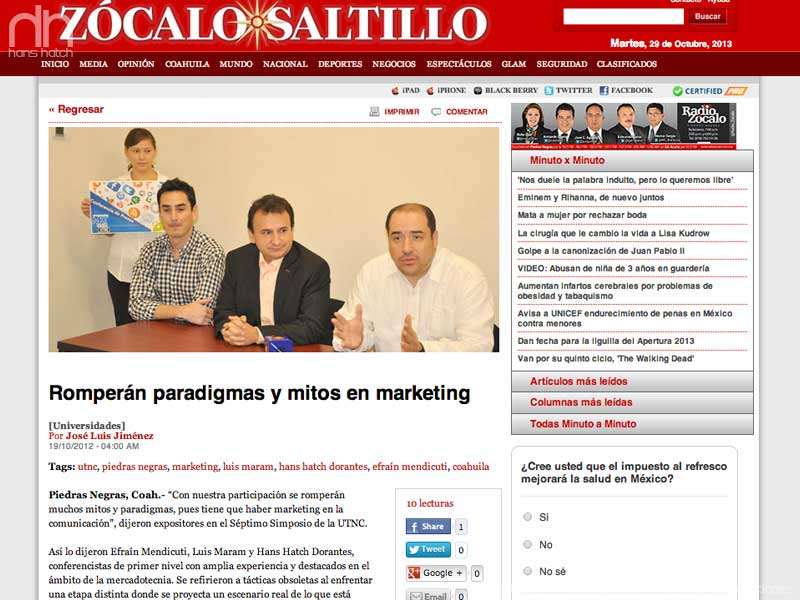Viewport: 800px width, 600px height.
Task: Click the Google + share button
Action: tap(436, 573)
